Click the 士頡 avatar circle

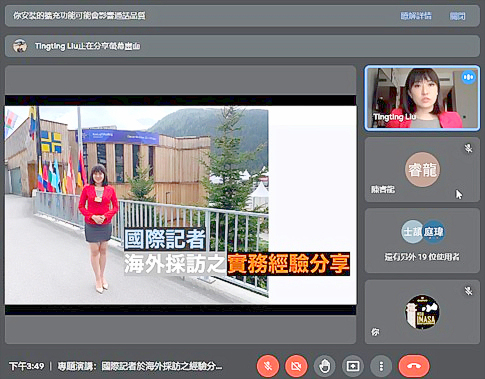412,231
